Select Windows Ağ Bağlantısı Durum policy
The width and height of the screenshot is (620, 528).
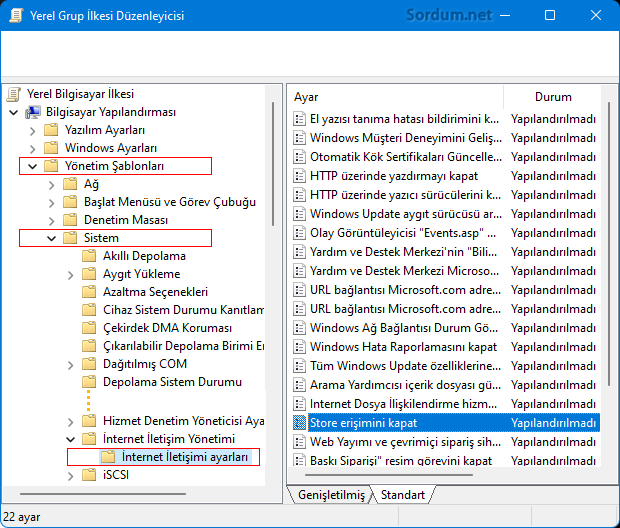click(x=446, y=328)
